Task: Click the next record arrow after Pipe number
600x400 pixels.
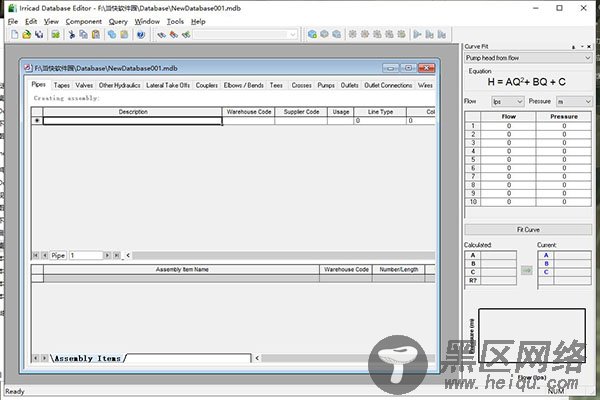Action: pyautogui.click(x=108, y=255)
